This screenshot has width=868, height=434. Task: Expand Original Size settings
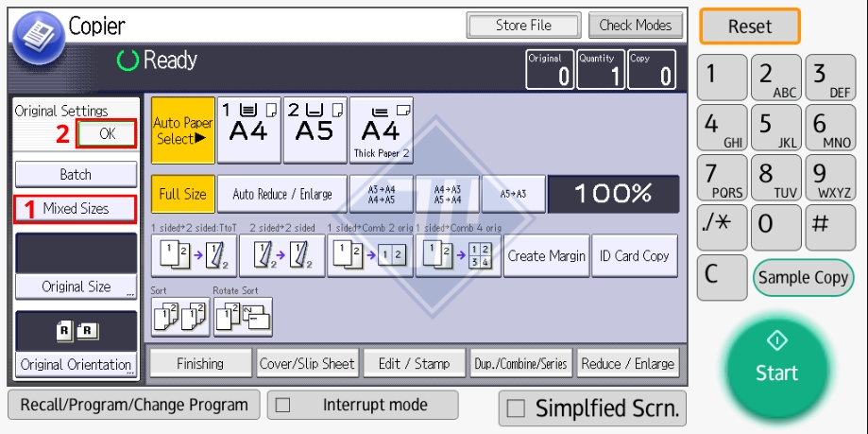76,286
